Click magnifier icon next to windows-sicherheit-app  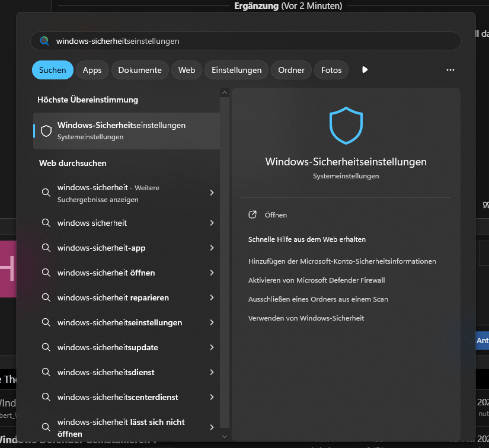pyautogui.click(x=46, y=248)
